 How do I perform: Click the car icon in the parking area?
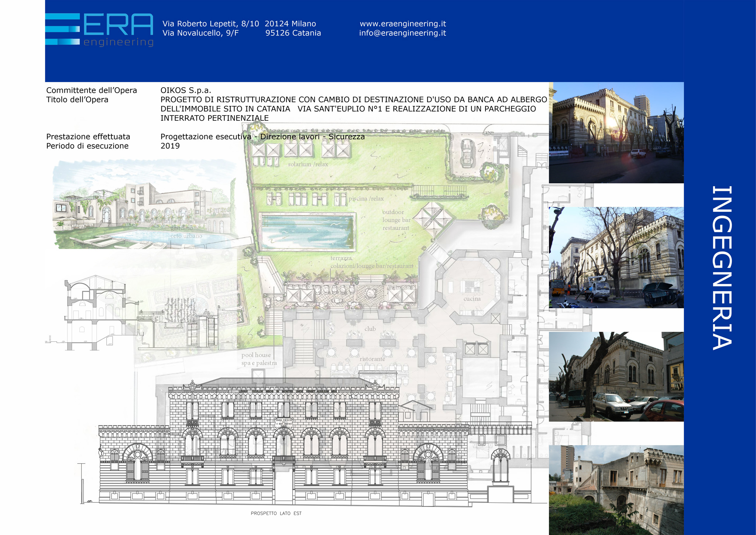[467, 153]
